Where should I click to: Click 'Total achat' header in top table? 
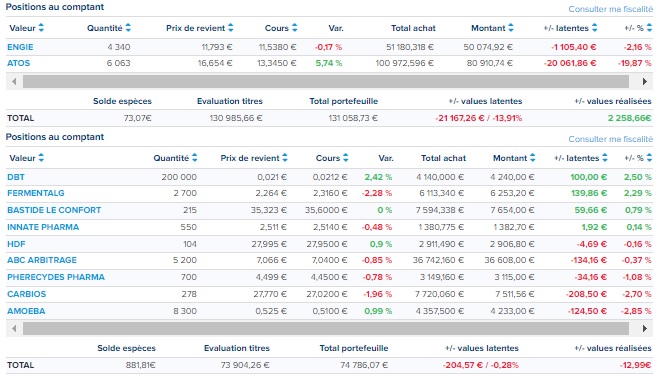coord(413,28)
